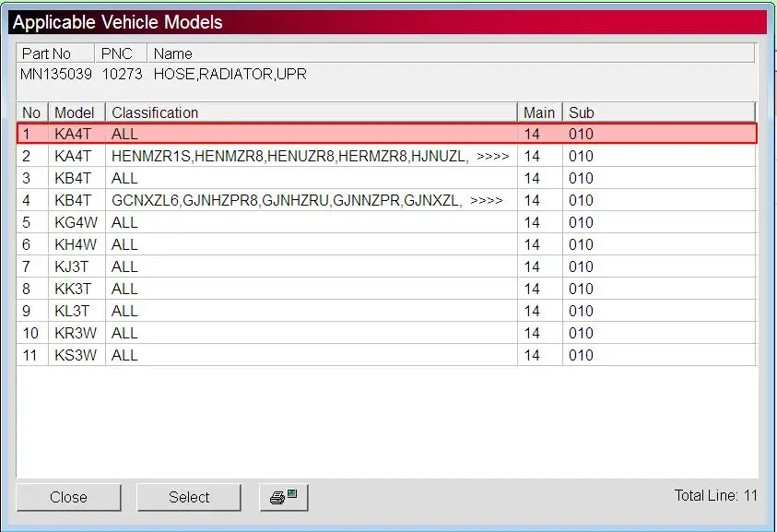The width and height of the screenshot is (777, 532).
Task: Select highlighted row 1 KA4T ALL
Action: (x=386, y=134)
